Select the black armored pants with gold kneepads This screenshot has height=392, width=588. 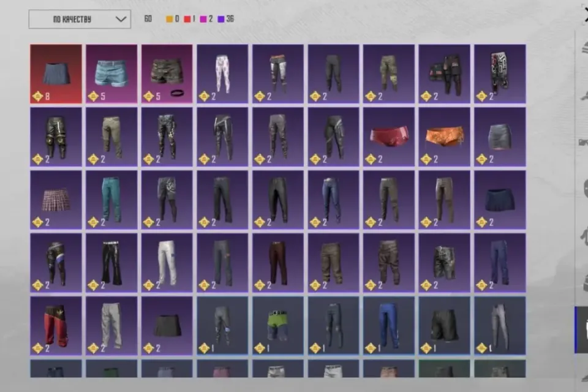tap(56, 137)
